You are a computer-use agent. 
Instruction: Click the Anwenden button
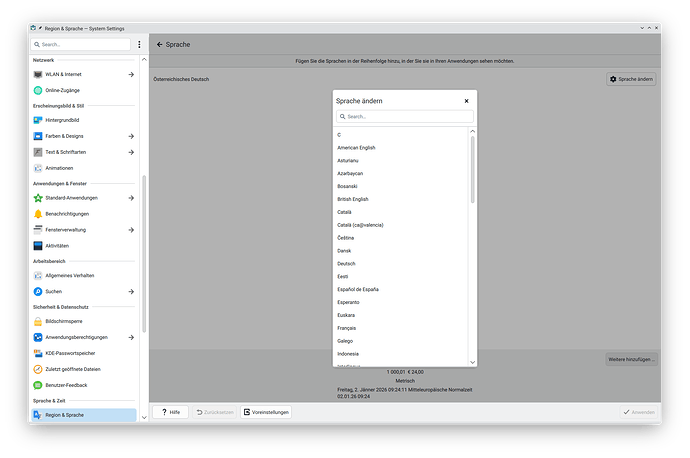(x=639, y=412)
